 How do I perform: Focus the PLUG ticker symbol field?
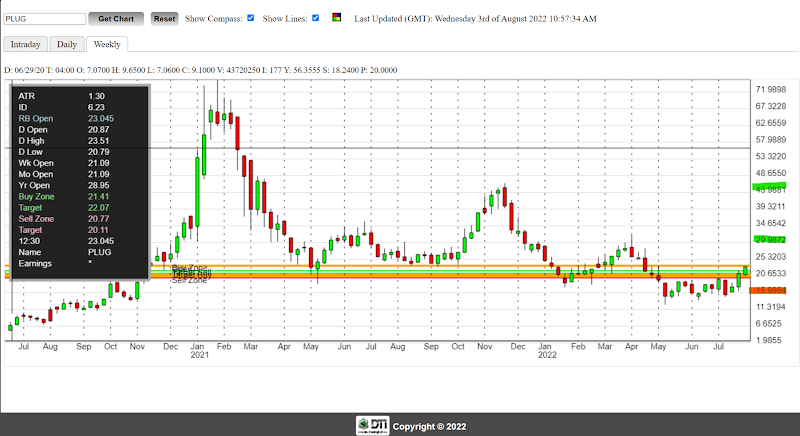(x=45, y=19)
